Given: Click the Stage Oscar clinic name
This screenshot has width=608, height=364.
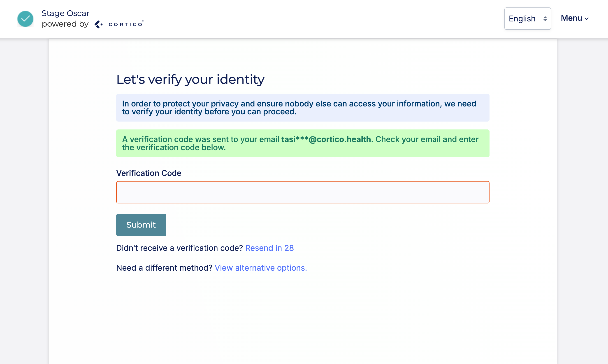Looking at the screenshot, I should coord(65,13).
